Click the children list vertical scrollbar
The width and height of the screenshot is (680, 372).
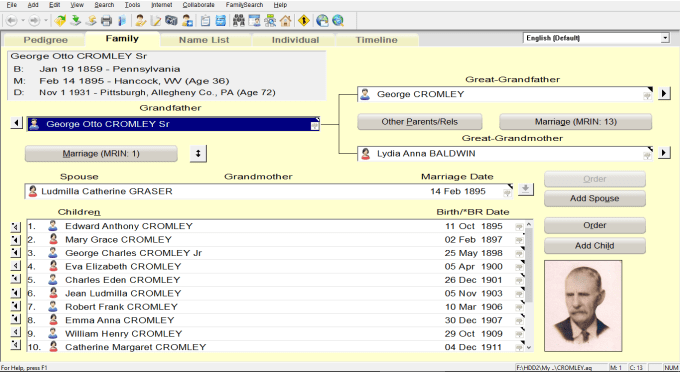click(529, 286)
